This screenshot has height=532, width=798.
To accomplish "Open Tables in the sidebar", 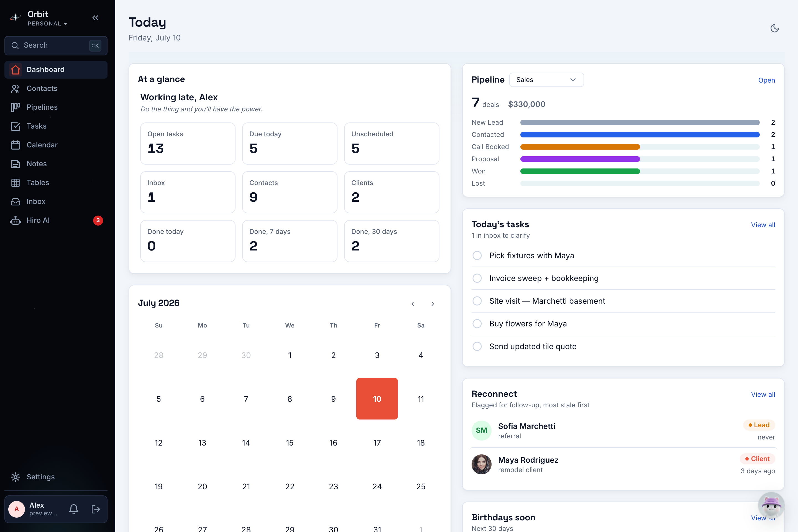I will 56,183.
